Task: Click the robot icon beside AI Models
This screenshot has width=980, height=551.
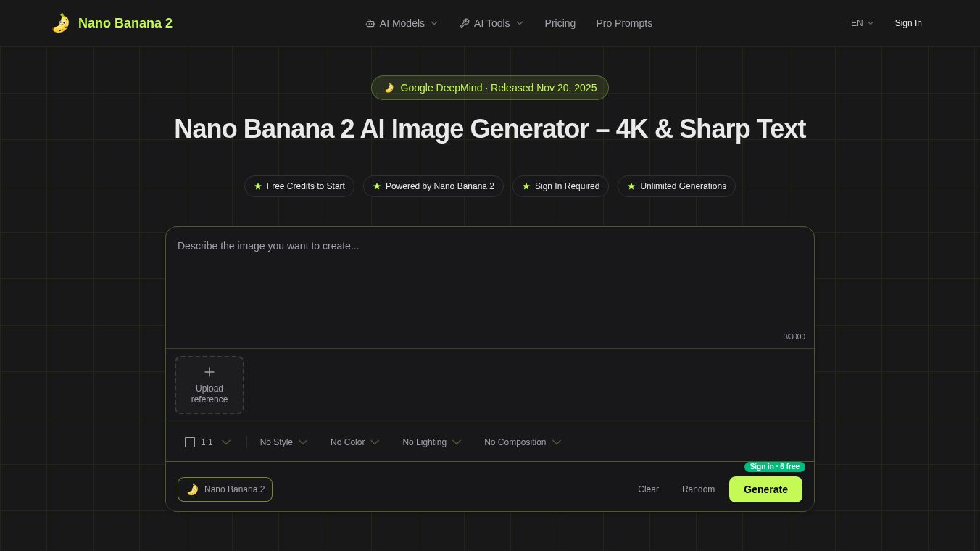Action: pos(370,23)
